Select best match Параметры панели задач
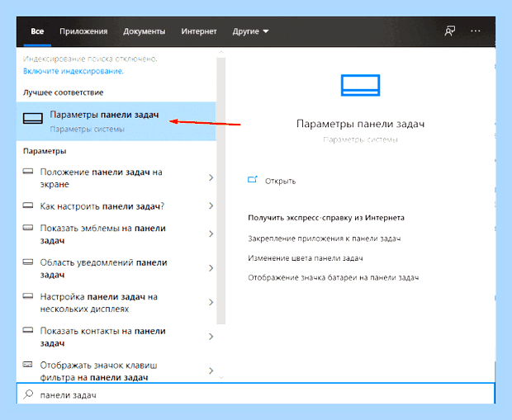Viewport: 512px width, 420px height. click(x=116, y=121)
